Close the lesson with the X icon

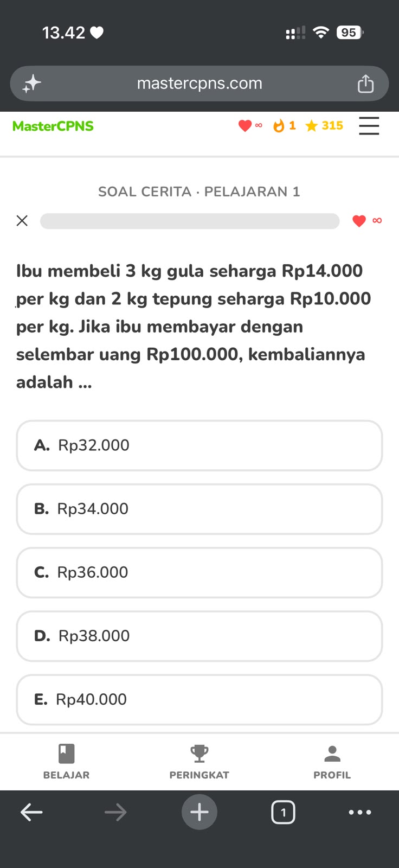click(22, 221)
